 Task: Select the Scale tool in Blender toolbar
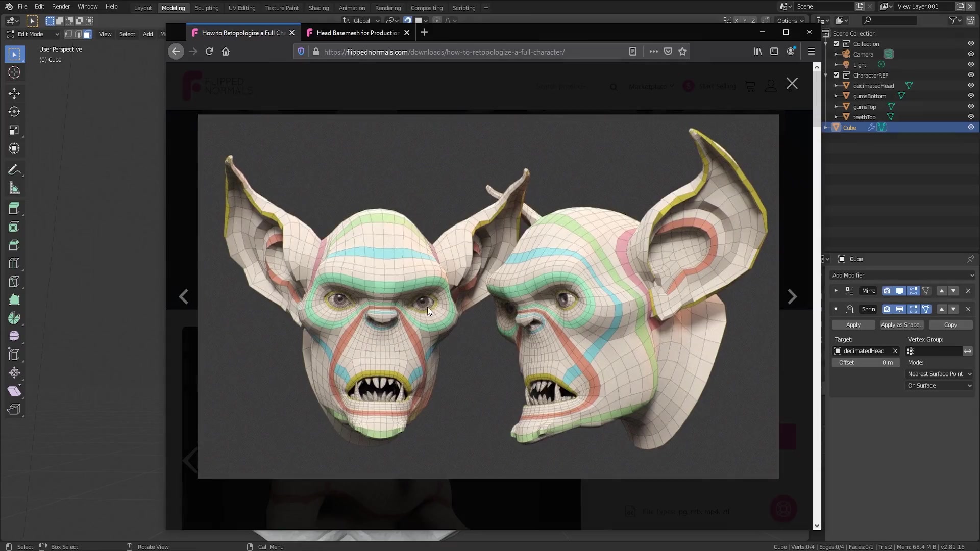pos(14,130)
